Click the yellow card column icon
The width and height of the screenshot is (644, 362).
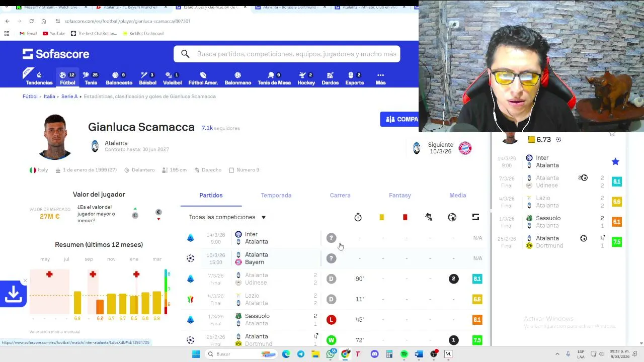[x=381, y=217]
